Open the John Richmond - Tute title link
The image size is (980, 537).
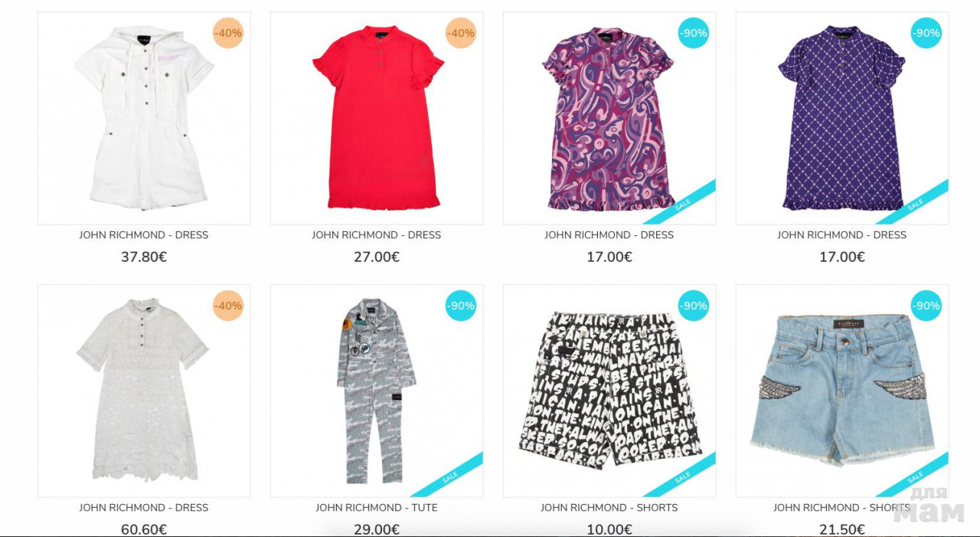(x=377, y=508)
